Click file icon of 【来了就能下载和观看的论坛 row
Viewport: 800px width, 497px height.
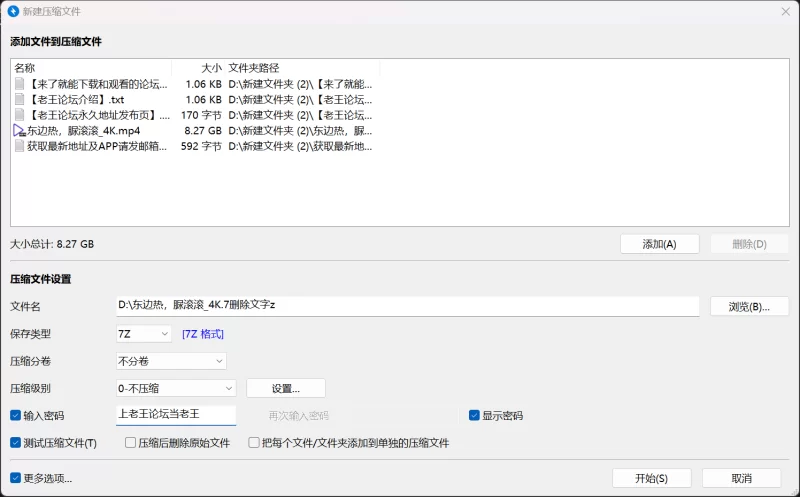point(19,84)
